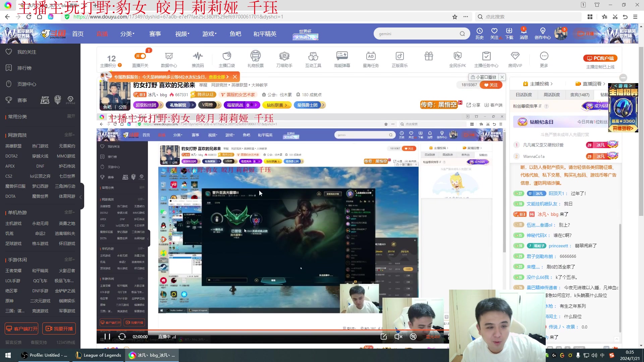This screenshot has width=644, height=362.
Task: Open 直播回看 replay link
Action: point(590,84)
